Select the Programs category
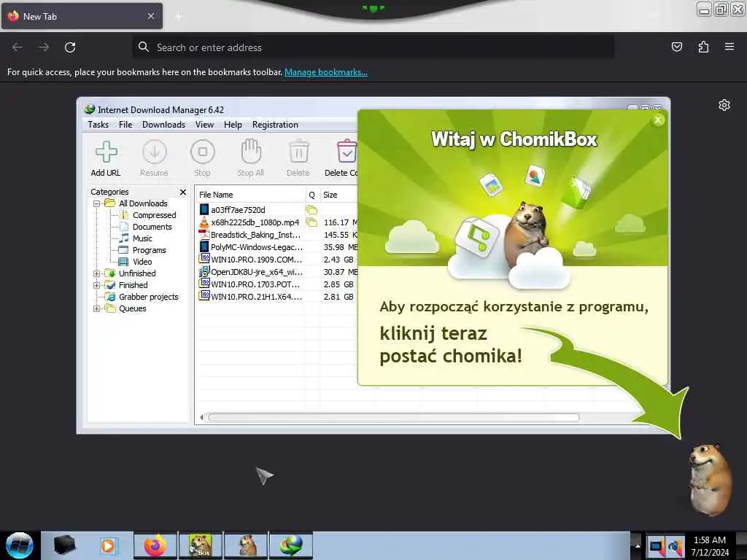 click(x=149, y=250)
